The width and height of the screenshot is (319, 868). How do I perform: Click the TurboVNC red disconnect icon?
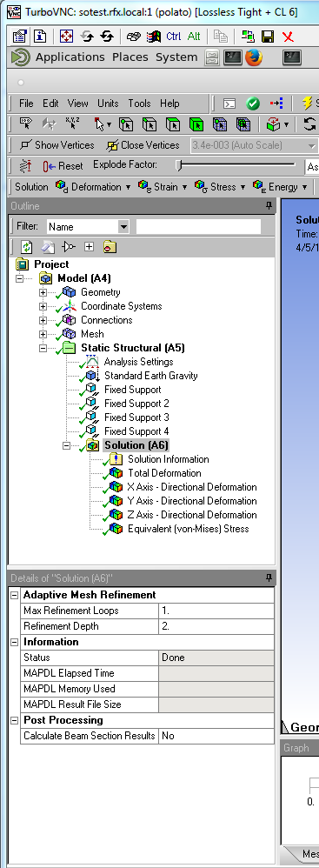(288, 37)
